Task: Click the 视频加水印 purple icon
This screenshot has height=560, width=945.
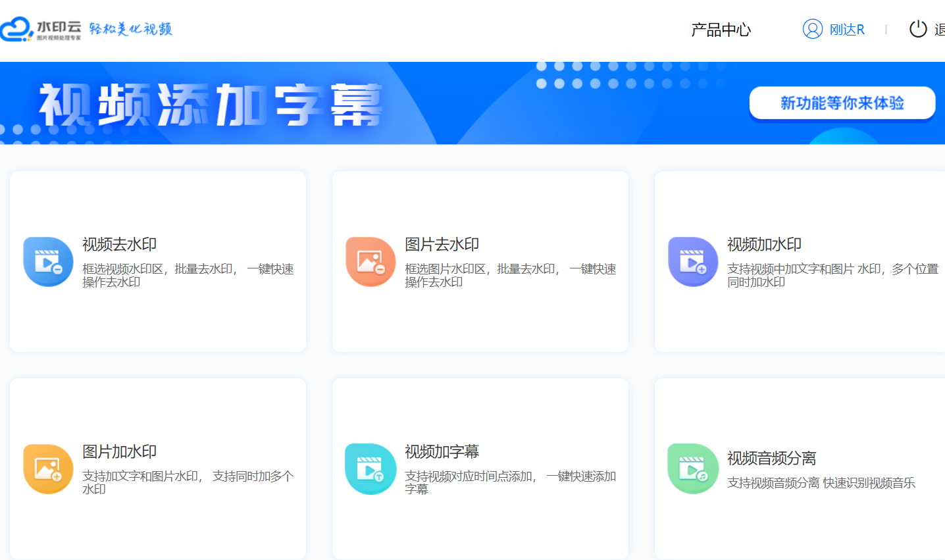Action: coord(693,262)
